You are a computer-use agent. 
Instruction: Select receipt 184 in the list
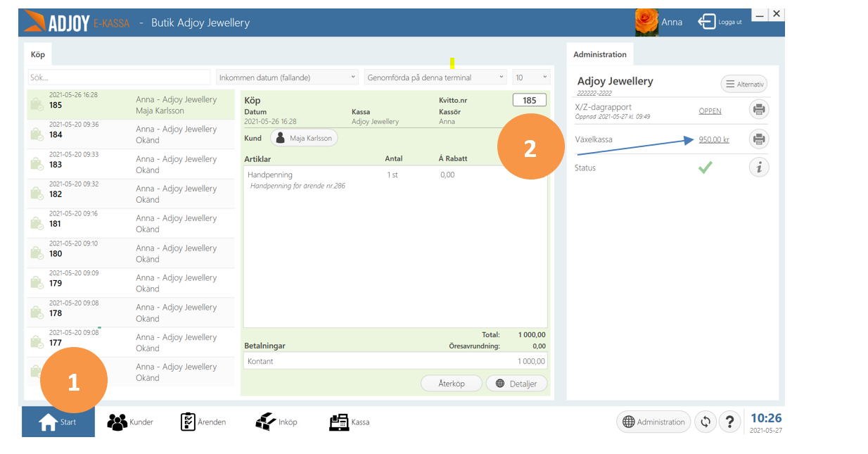point(131,134)
